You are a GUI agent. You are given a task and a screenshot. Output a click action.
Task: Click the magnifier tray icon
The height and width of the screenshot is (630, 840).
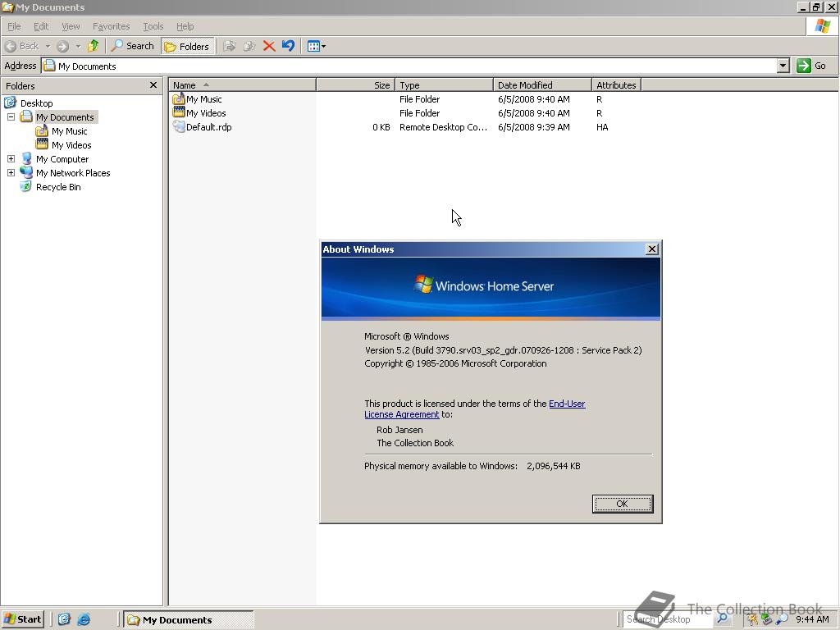point(782,620)
